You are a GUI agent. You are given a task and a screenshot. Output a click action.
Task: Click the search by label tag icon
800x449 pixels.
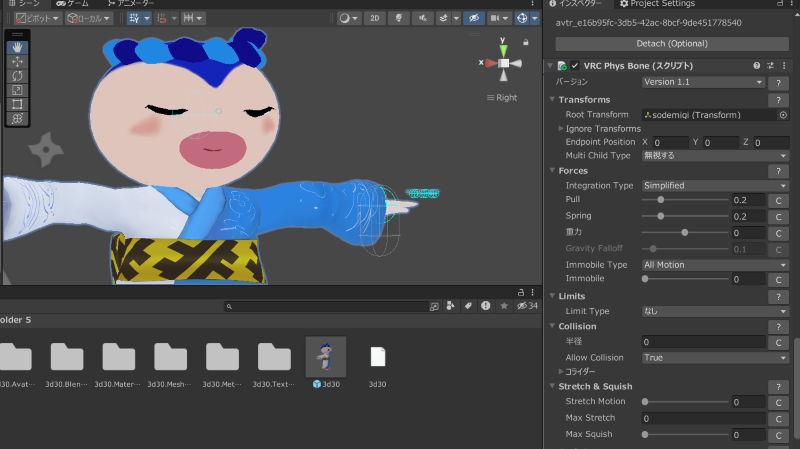tap(468, 306)
